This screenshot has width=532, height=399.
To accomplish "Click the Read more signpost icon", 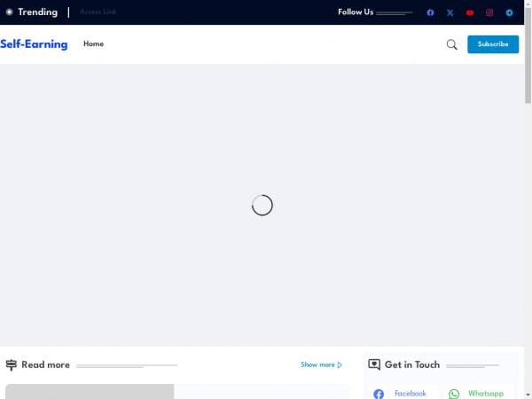I will tap(12, 364).
